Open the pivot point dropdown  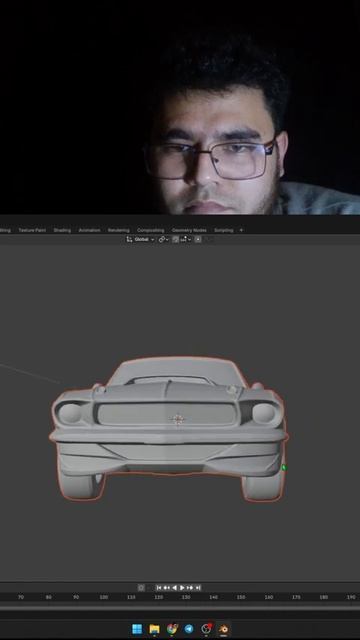click(x=164, y=240)
